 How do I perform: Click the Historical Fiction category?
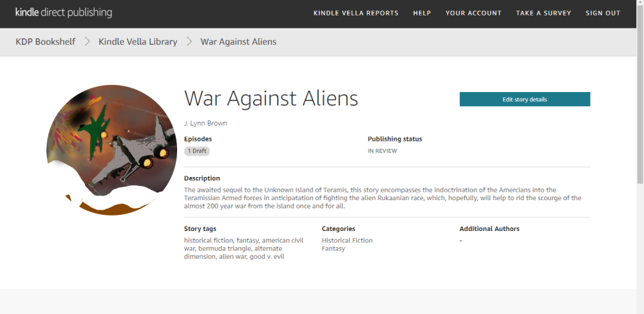coord(347,241)
